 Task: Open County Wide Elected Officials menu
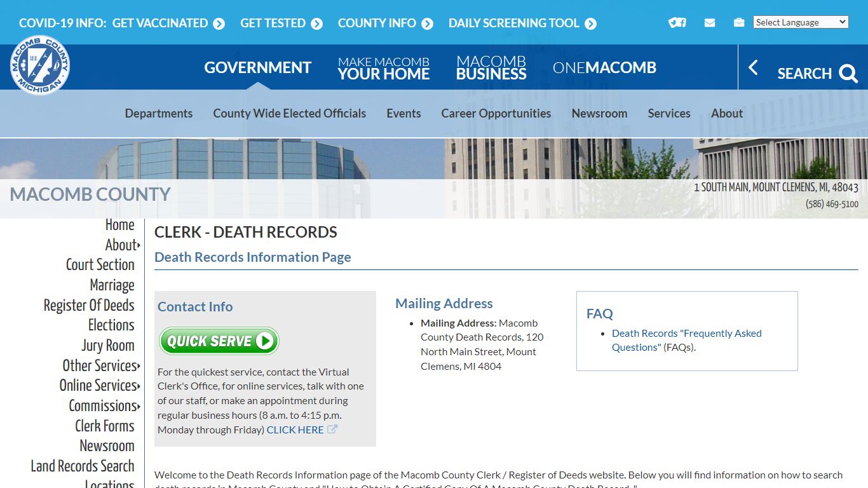click(x=290, y=113)
